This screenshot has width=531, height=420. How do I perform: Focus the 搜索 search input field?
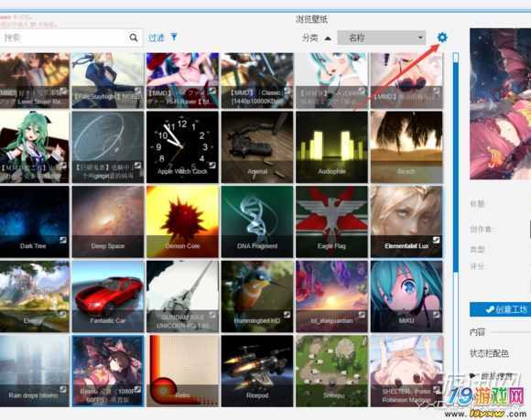[64, 38]
